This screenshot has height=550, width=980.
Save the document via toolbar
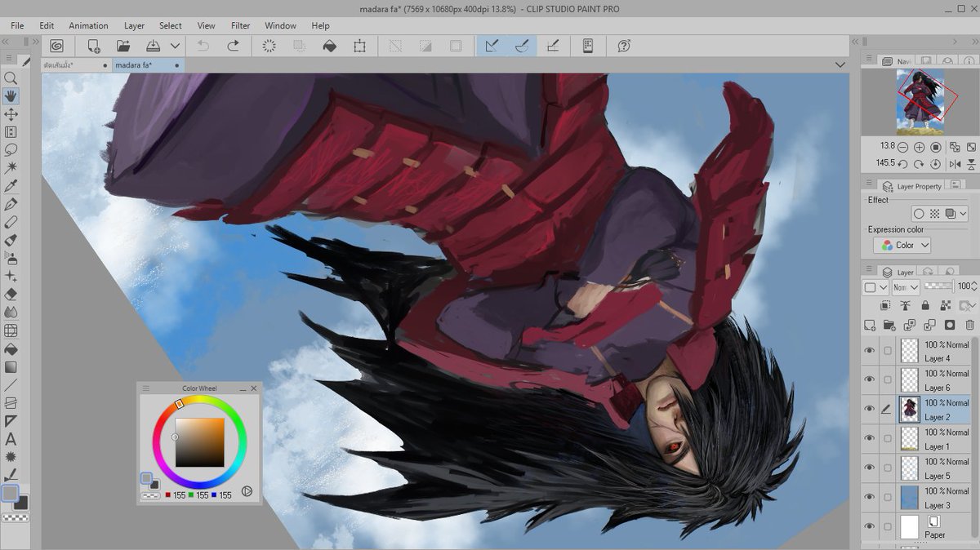tap(153, 47)
